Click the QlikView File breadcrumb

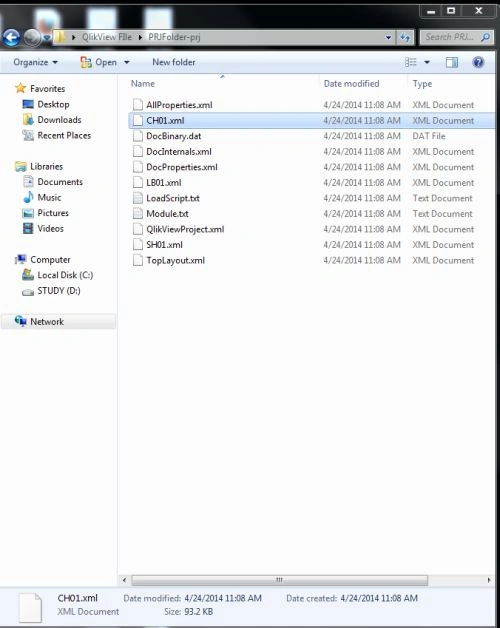pos(107,37)
